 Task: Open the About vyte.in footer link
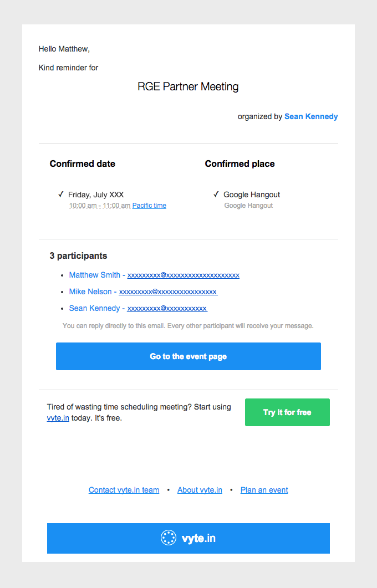pyautogui.click(x=200, y=490)
